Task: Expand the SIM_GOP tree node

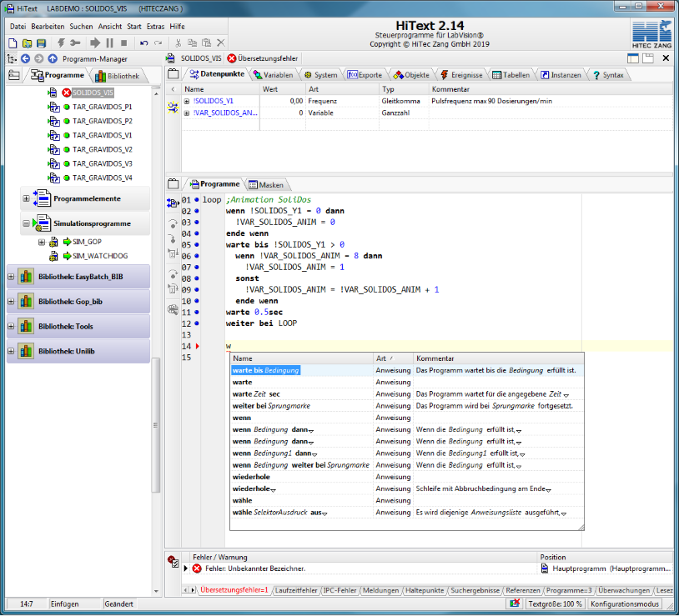Action: 41,242
